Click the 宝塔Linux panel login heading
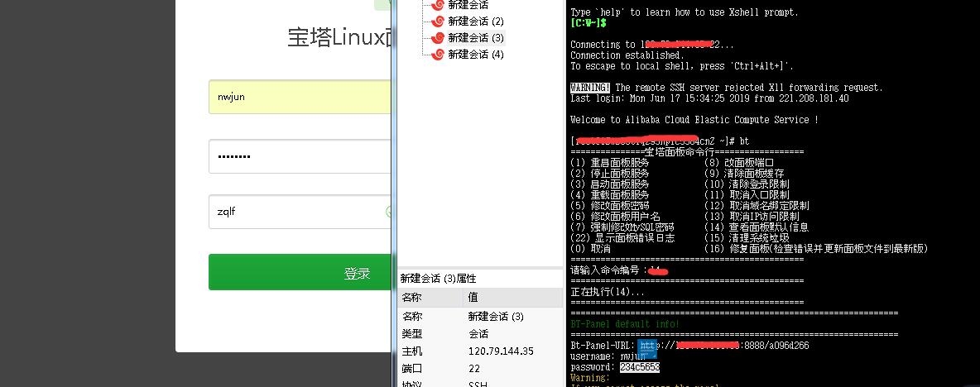The width and height of the screenshot is (980, 387). pos(339,37)
